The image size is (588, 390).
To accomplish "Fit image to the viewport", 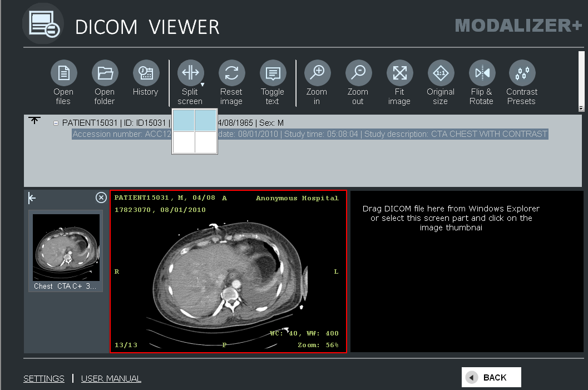I will (399, 73).
